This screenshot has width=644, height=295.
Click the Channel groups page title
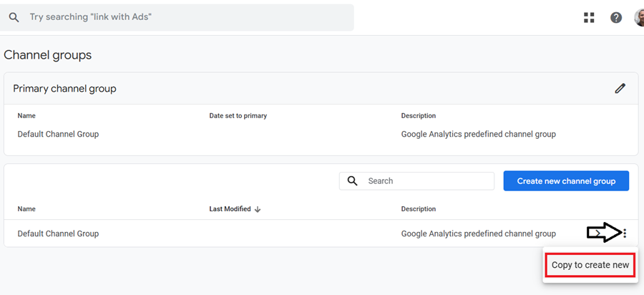pyautogui.click(x=48, y=55)
